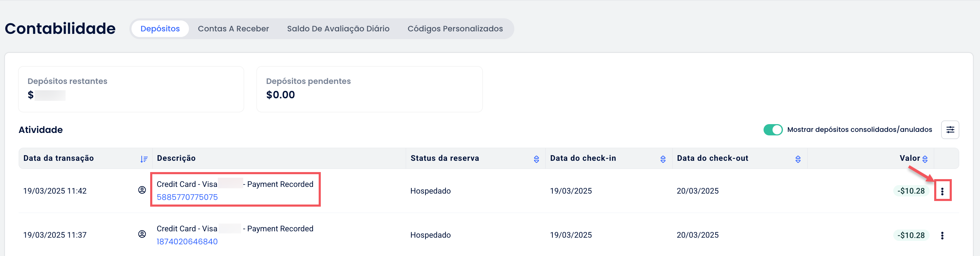
Task: Toggle Mostrar depósitos consolidados/anulados switch
Action: 773,130
